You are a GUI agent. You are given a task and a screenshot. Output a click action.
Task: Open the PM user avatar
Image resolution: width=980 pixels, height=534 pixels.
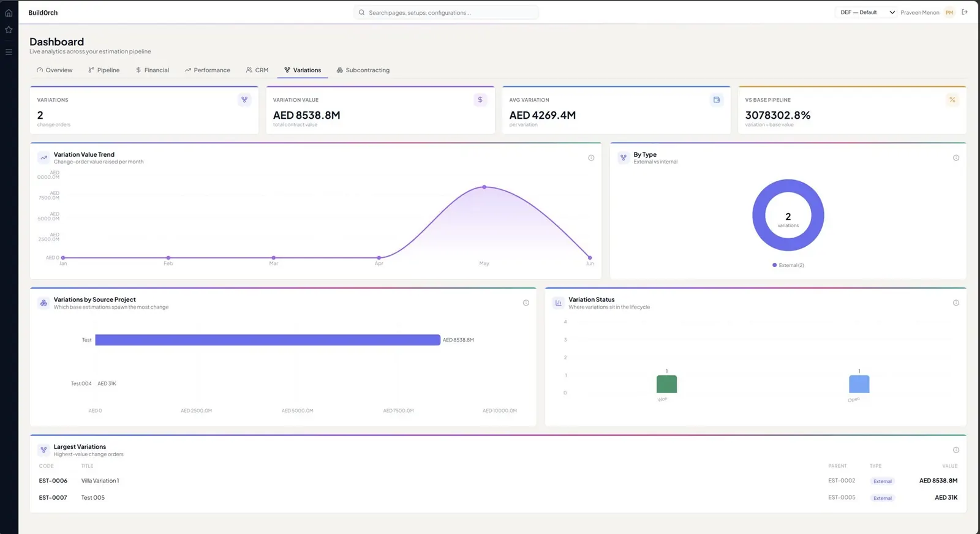click(949, 12)
